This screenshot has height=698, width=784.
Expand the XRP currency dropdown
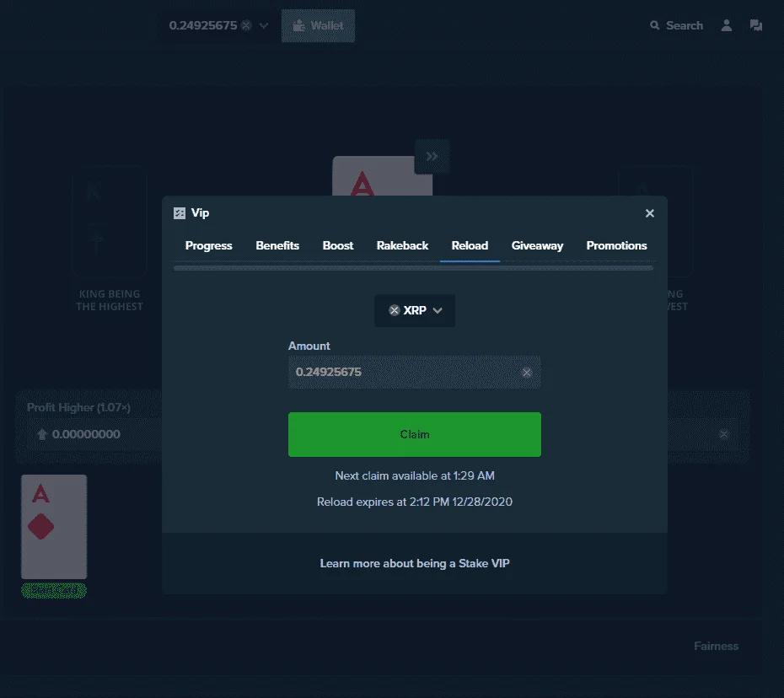point(415,310)
